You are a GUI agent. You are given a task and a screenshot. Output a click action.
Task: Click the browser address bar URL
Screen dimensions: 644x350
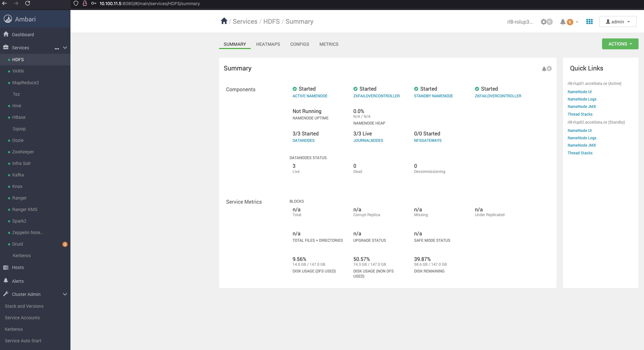pyautogui.click(x=150, y=4)
